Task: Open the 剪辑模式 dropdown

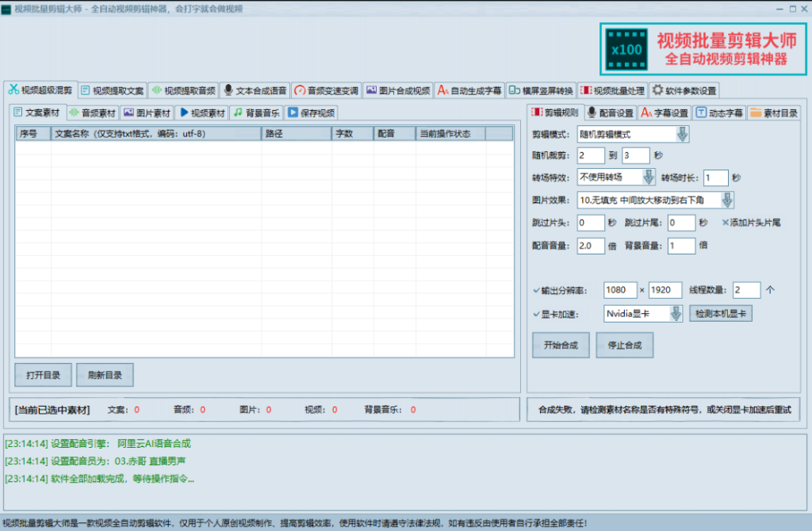Action: (x=680, y=133)
